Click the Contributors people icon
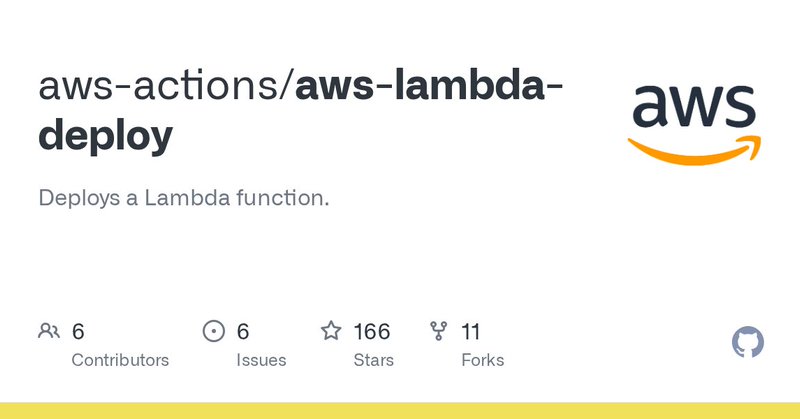Image resolution: width=800 pixels, height=419 pixels. tap(49, 331)
